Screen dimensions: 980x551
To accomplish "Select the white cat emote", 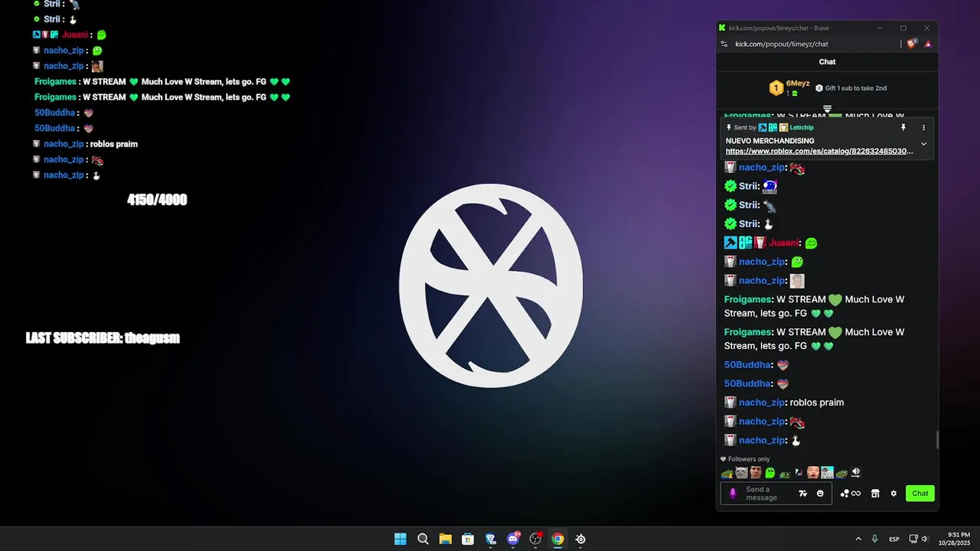I will tap(741, 473).
